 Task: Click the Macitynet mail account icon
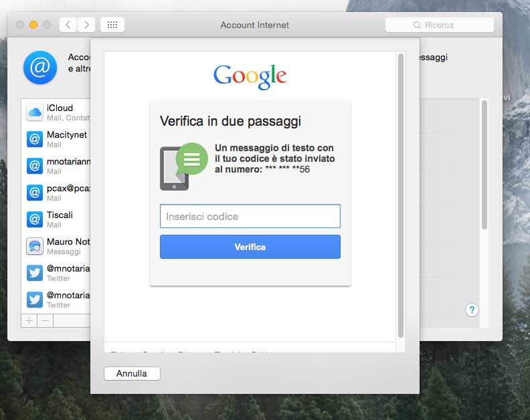click(35, 139)
